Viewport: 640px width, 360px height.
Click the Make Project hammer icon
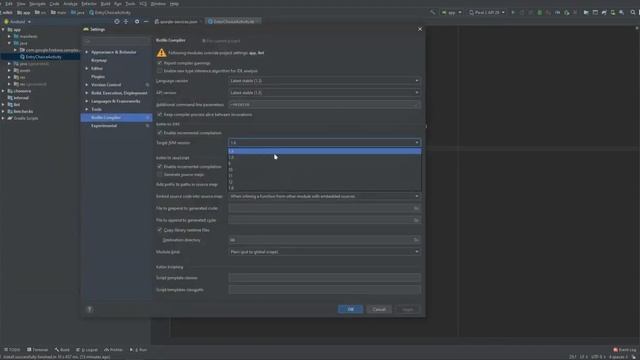point(433,13)
